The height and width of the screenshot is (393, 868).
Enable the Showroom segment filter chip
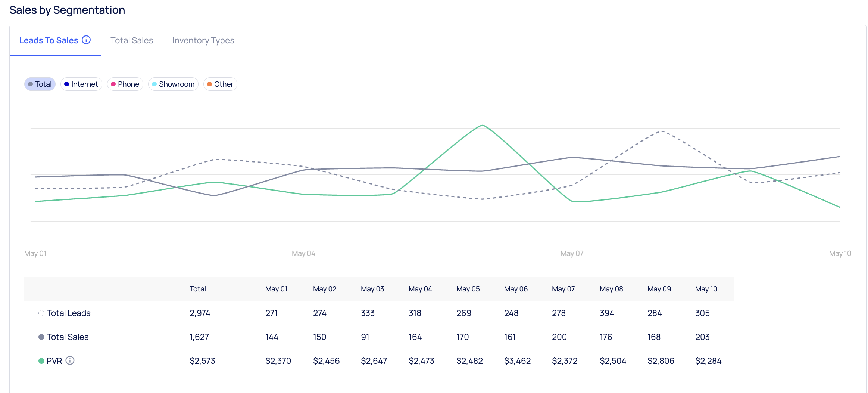tap(173, 84)
